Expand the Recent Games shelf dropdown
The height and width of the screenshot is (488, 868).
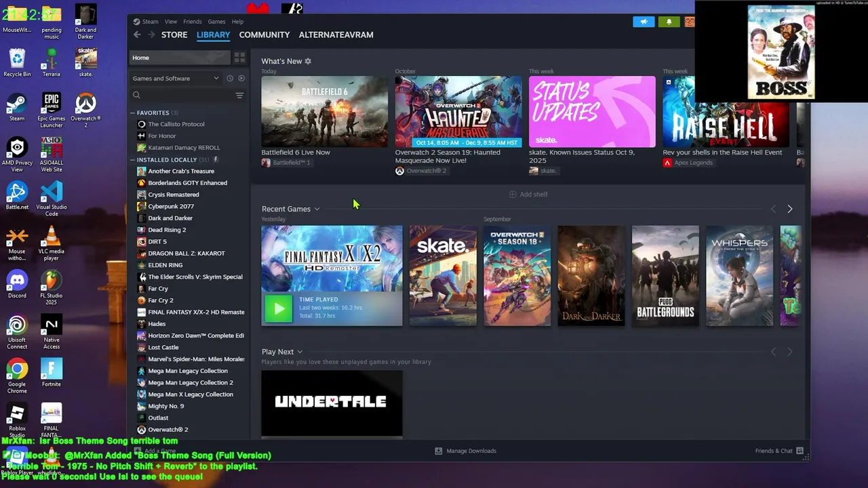pyautogui.click(x=317, y=209)
